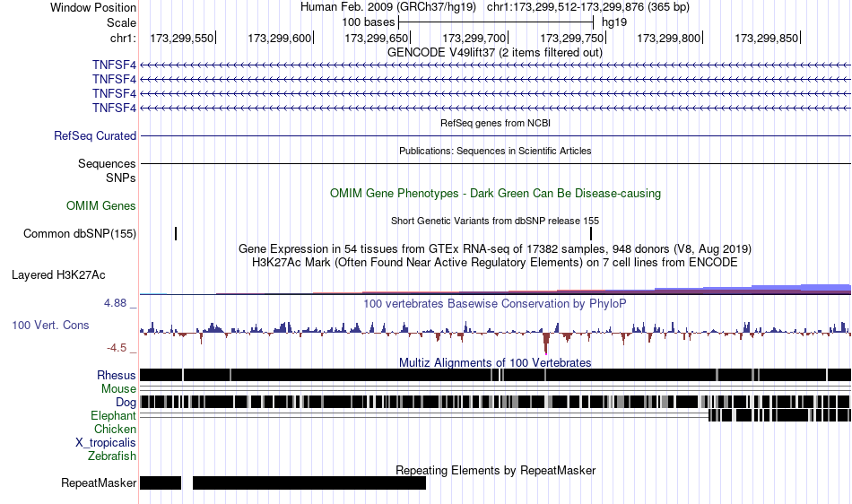
Task: Open the RefSeq Curated track label
Action: 95,135
